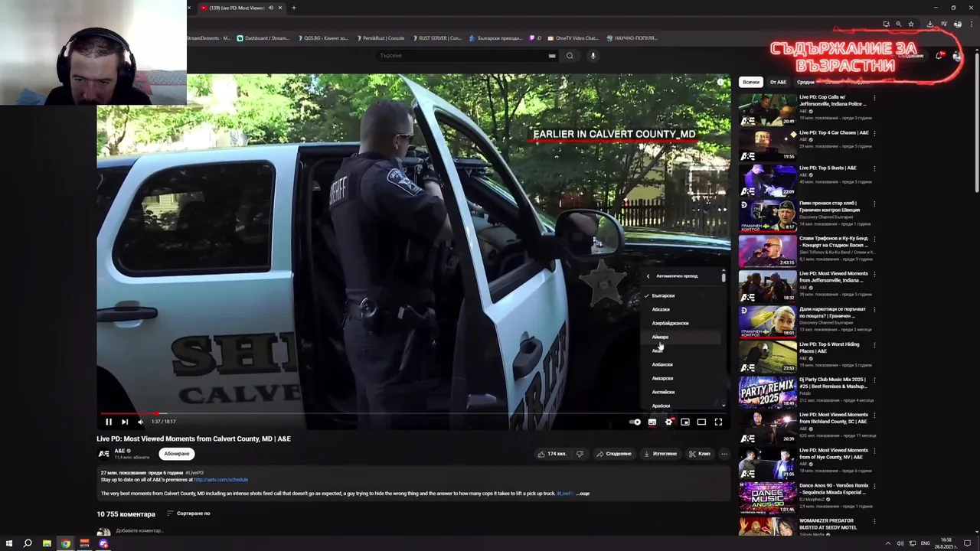Open options for Cop Calls video
This screenshot has height=551, width=980.
874,98
